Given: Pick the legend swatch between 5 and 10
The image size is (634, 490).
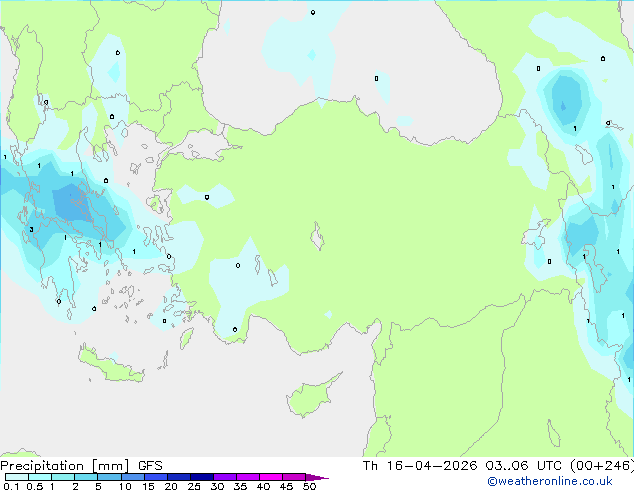Looking at the screenshot, I should [109, 477].
